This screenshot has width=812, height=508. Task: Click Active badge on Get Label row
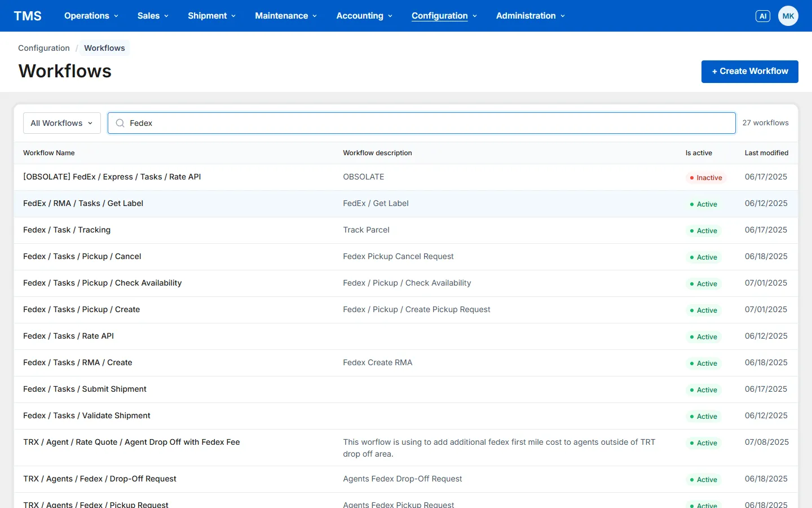[x=703, y=204]
